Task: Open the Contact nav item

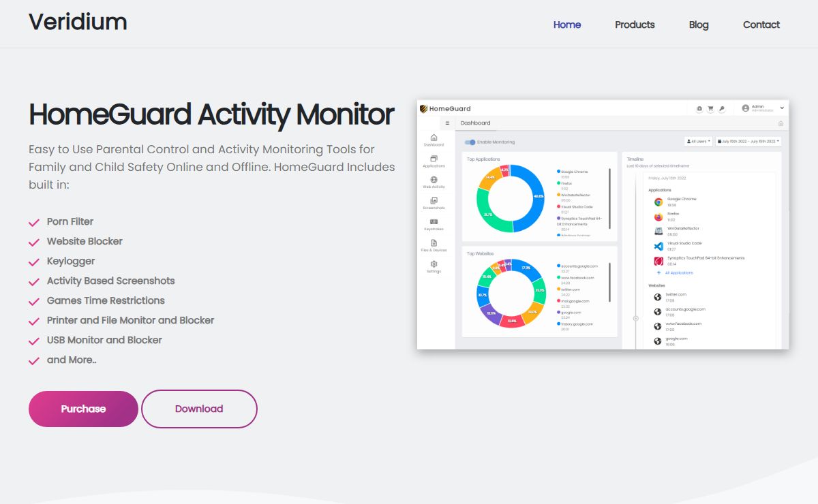Action: [761, 25]
